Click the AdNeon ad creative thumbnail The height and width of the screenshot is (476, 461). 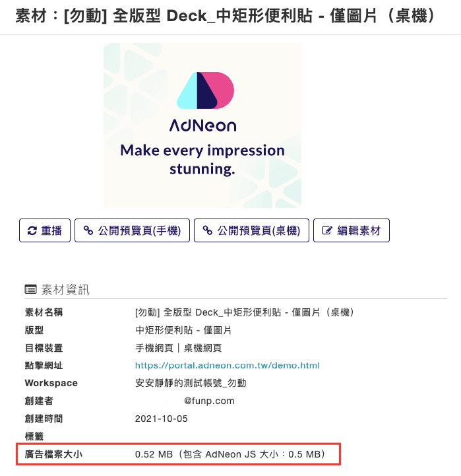pos(202,125)
